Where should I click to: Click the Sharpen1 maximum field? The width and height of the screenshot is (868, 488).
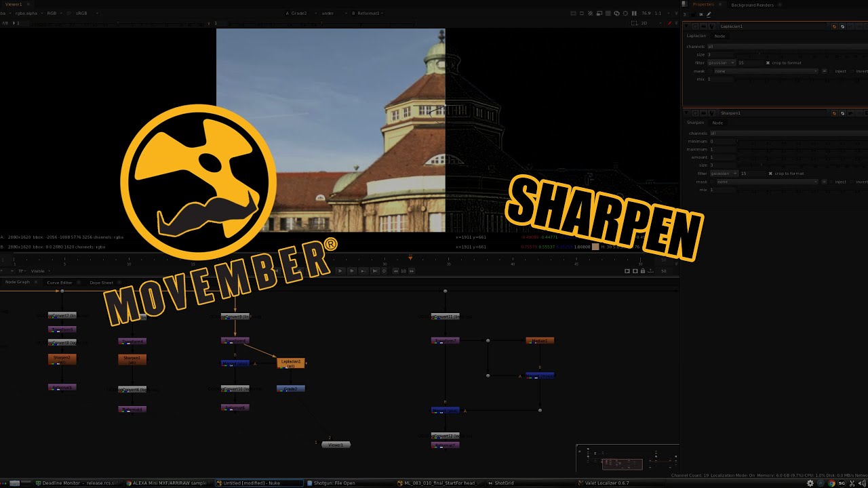pyautogui.click(x=722, y=149)
